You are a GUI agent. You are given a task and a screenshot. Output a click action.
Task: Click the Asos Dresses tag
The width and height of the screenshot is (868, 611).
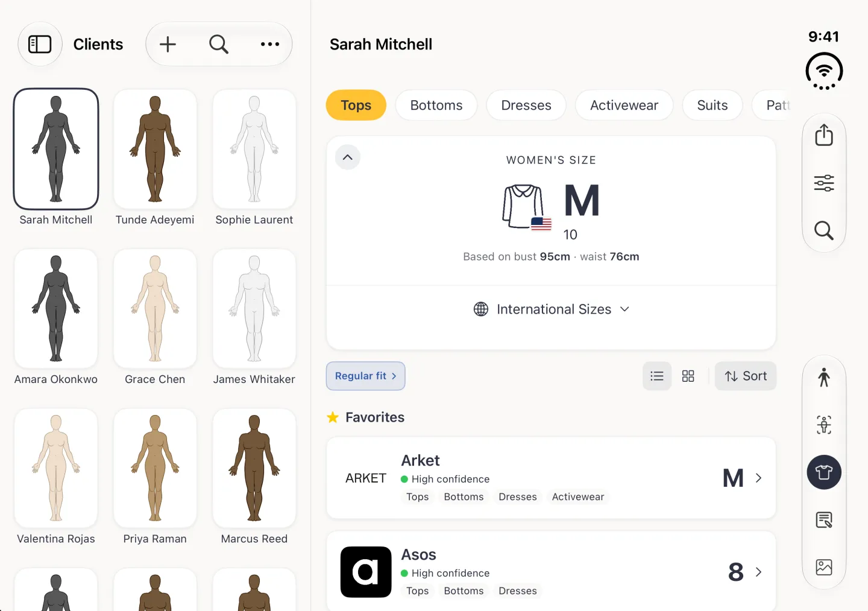(518, 590)
